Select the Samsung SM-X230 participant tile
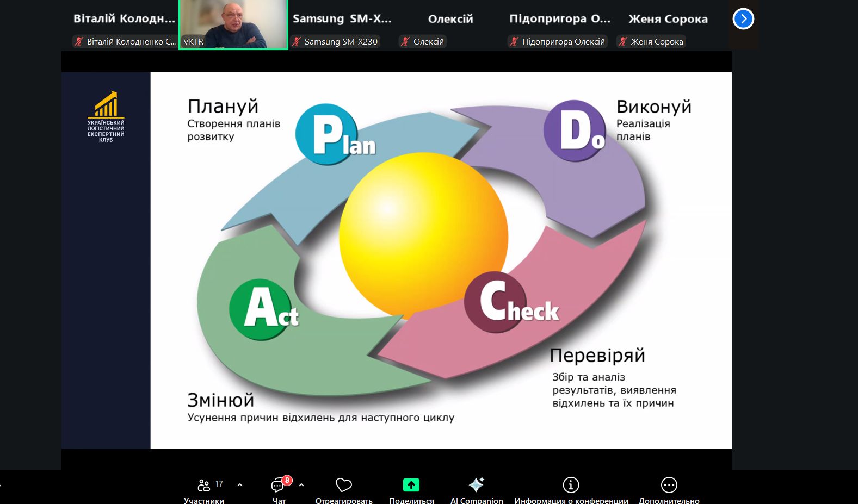This screenshot has height=504, width=858. click(x=342, y=24)
